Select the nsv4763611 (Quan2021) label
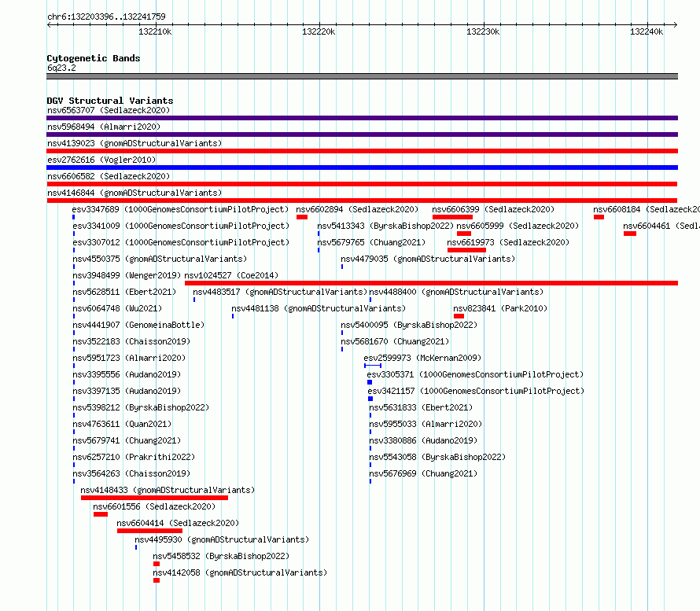Screen dimensions: 700x611 (122, 424)
